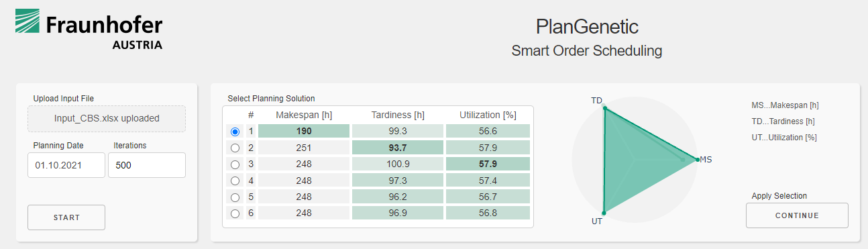Choose planning solution 6 radio button

235,213
